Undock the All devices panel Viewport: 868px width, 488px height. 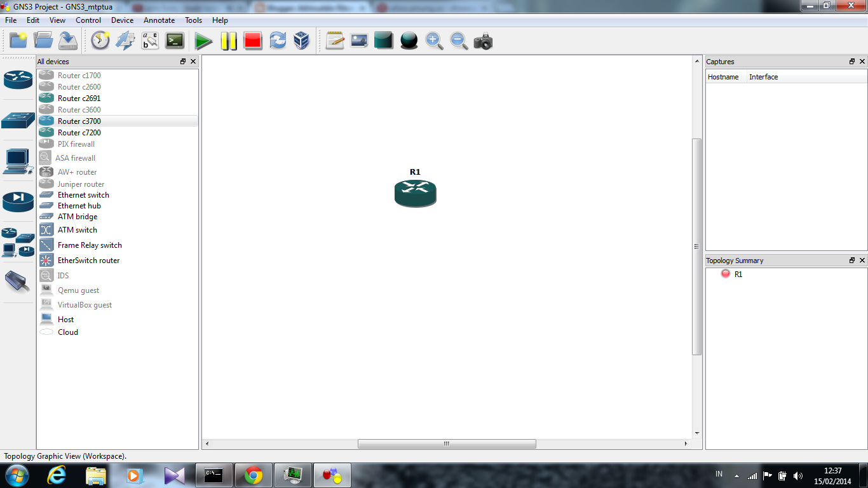(183, 62)
